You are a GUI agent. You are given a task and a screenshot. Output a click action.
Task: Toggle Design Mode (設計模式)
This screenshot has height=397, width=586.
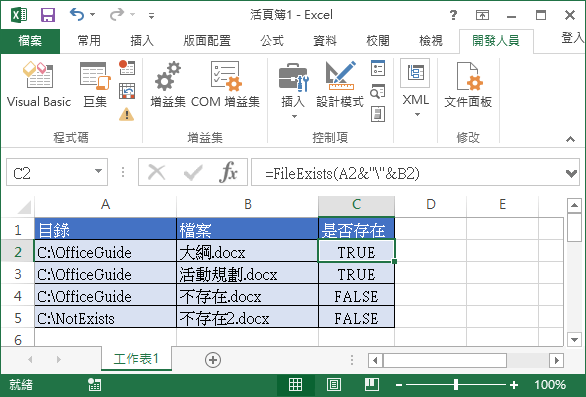point(340,85)
